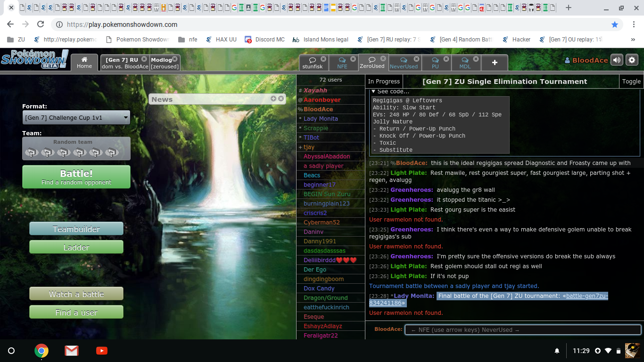The height and width of the screenshot is (362, 644).
Task: Switch to the stunfisk chat tab
Action: [x=313, y=63]
